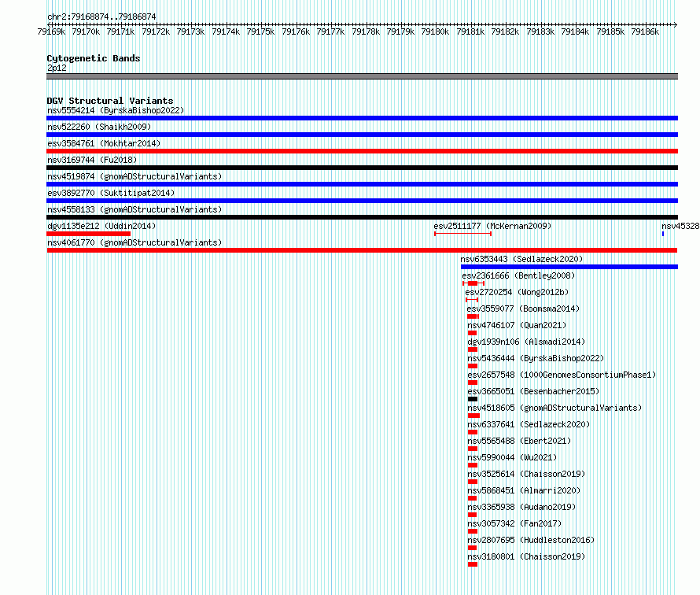Select the 2p12 cytogenetic band bar
This screenshot has height=595, width=700.
tap(362, 76)
